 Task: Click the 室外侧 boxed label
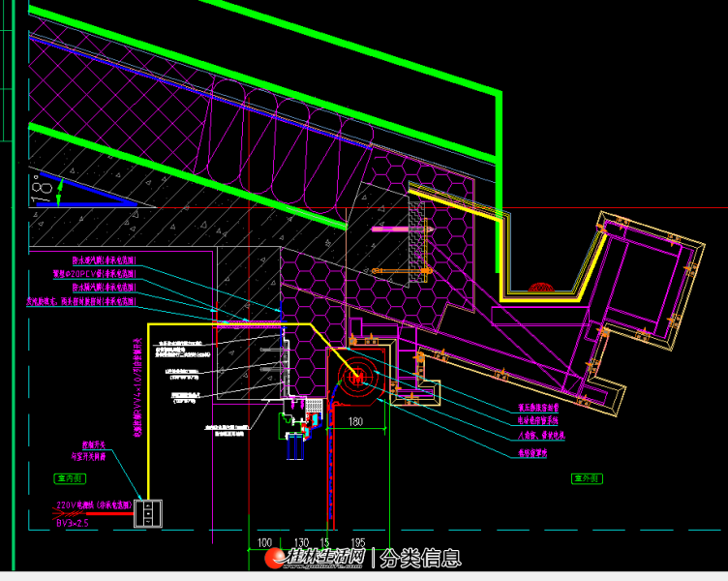[x=587, y=478]
